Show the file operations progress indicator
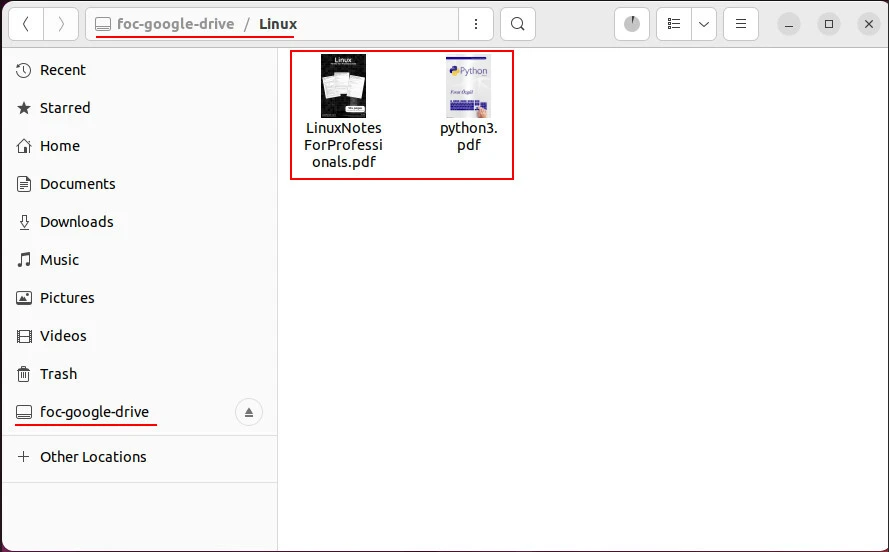 pos(632,24)
